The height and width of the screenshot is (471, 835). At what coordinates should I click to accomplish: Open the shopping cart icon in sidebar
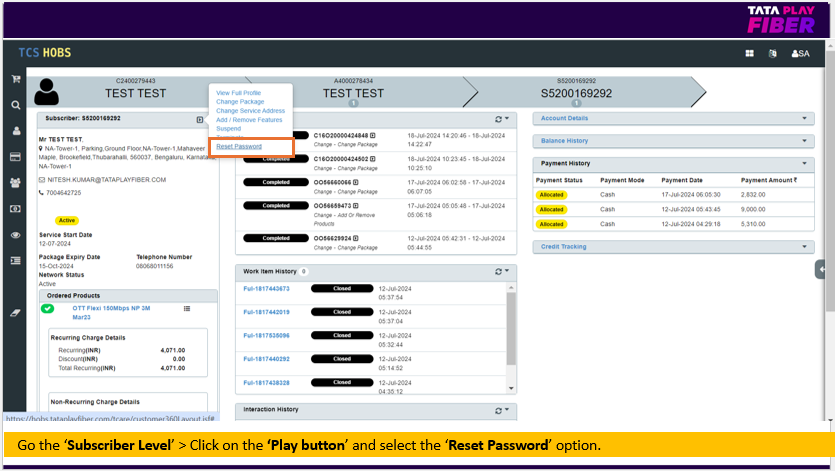16,79
